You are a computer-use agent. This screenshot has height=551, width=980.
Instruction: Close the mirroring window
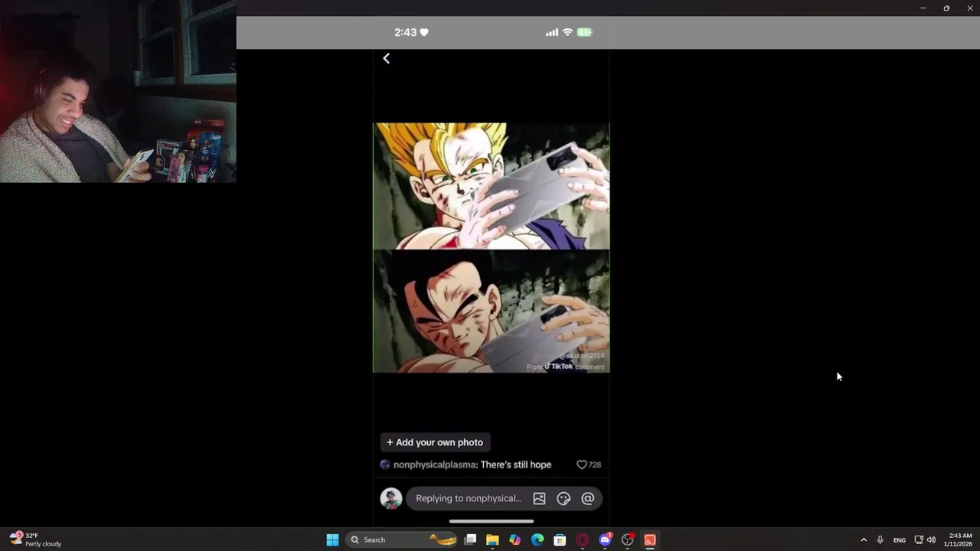[x=970, y=8]
